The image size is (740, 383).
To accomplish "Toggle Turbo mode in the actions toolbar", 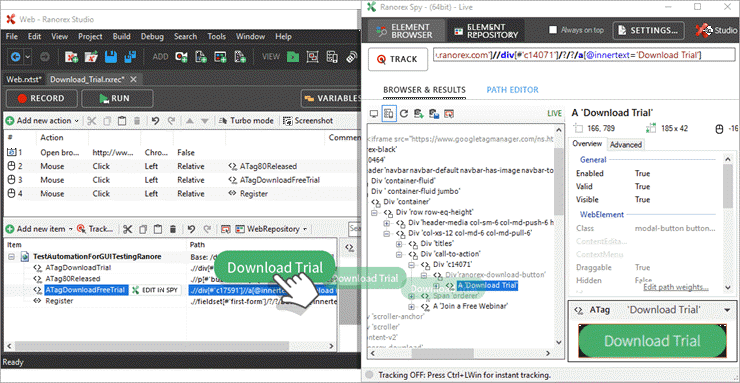I will [246, 121].
